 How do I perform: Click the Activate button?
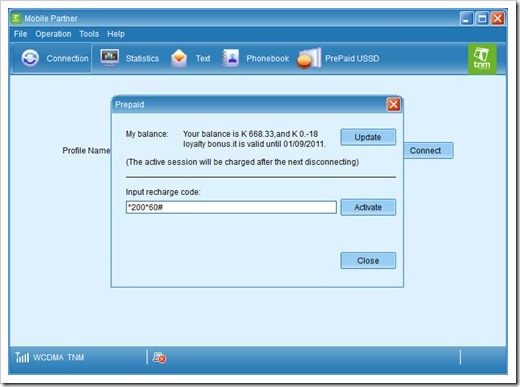click(368, 207)
